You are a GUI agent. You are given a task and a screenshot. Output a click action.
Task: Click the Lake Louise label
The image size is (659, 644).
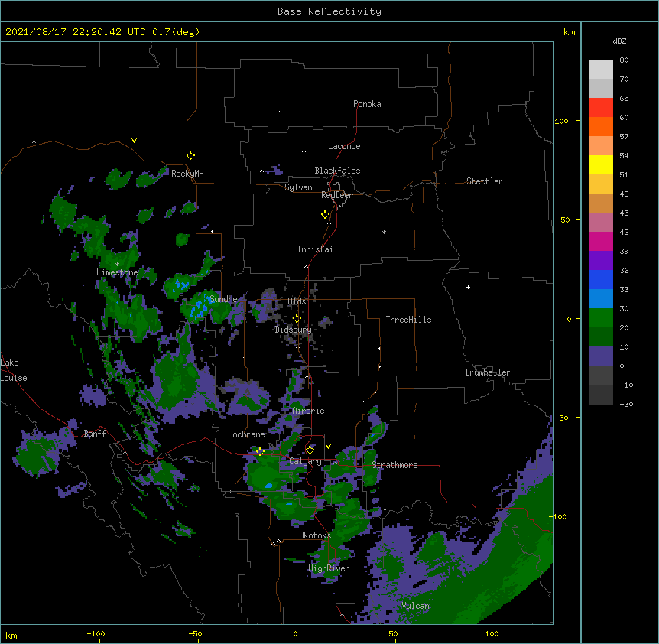coord(14,370)
